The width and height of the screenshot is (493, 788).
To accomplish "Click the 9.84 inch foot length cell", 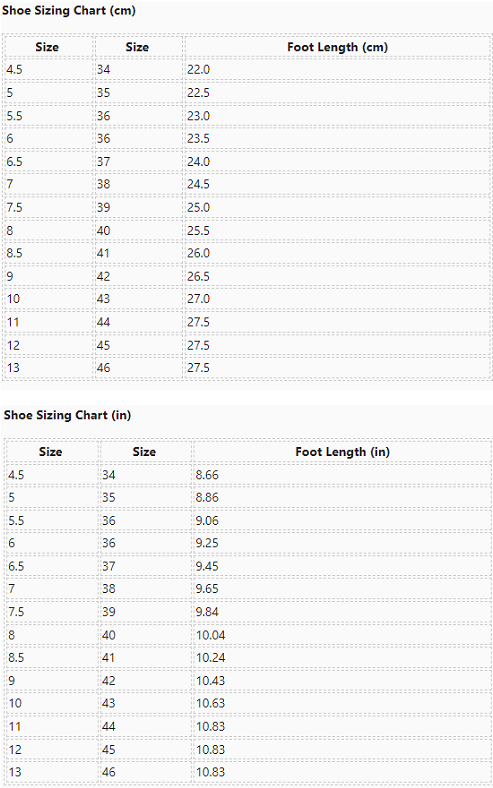I will point(342,612).
